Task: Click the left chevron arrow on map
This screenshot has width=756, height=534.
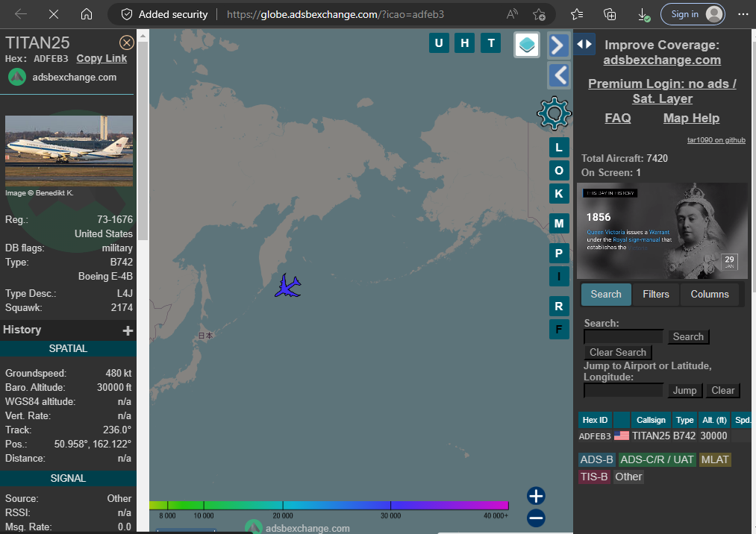Action: point(559,75)
